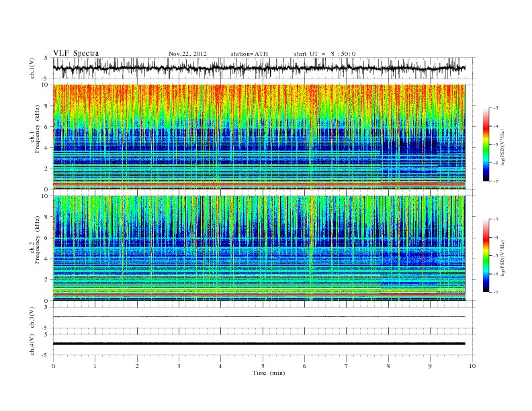This screenshot has height=411, width=532.
Task: Click the "ch.1 Frequency (kHz)" axis label
Action: [35, 129]
